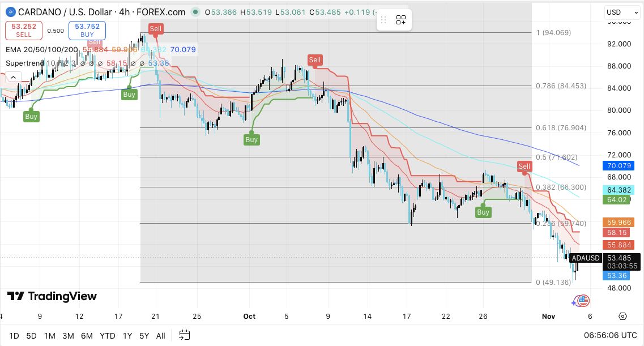Click the economic events US flag icon

point(583,301)
